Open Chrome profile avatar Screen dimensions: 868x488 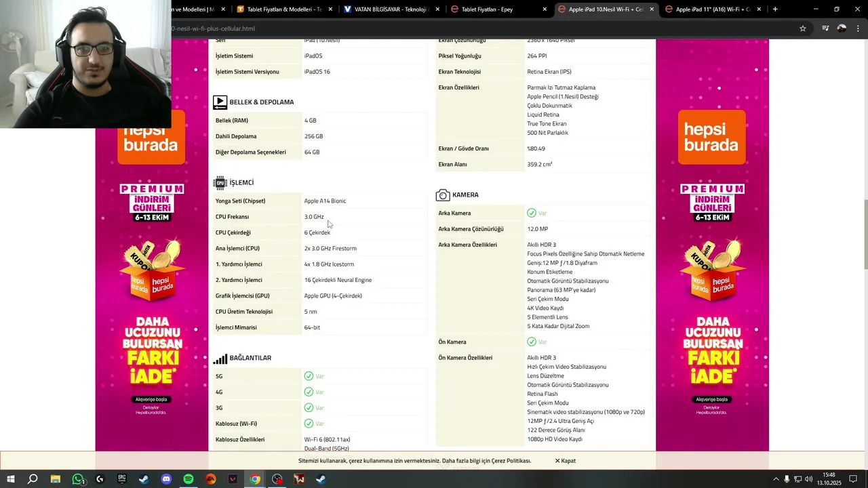pyautogui.click(x=842, y=28)
